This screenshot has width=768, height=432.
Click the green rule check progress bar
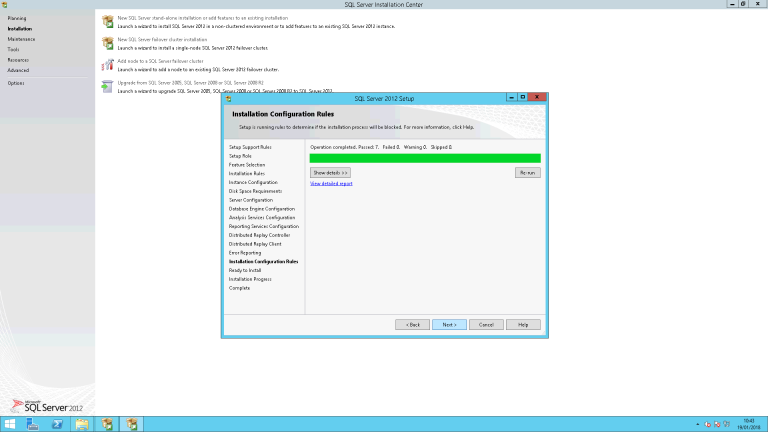425,158
